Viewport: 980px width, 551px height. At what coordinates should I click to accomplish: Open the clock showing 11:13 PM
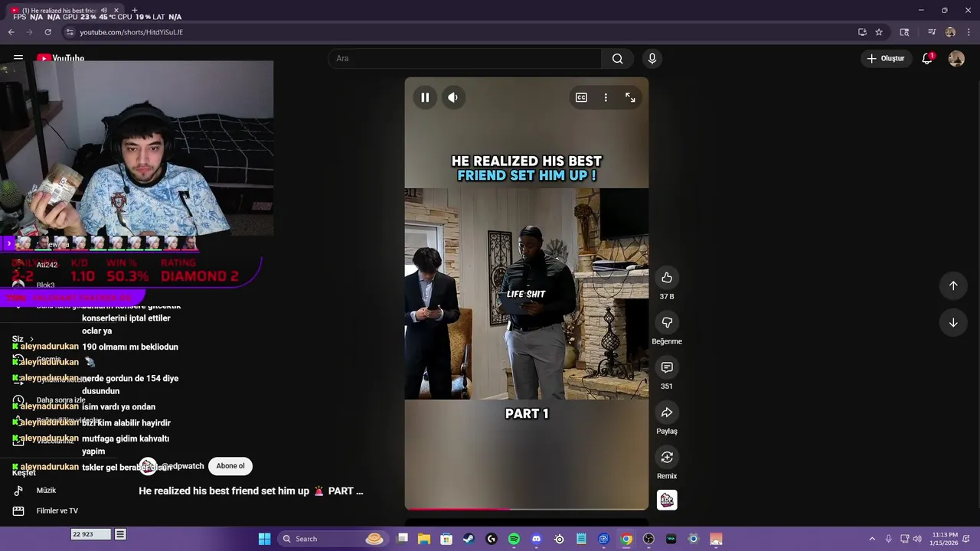[943, 539]
